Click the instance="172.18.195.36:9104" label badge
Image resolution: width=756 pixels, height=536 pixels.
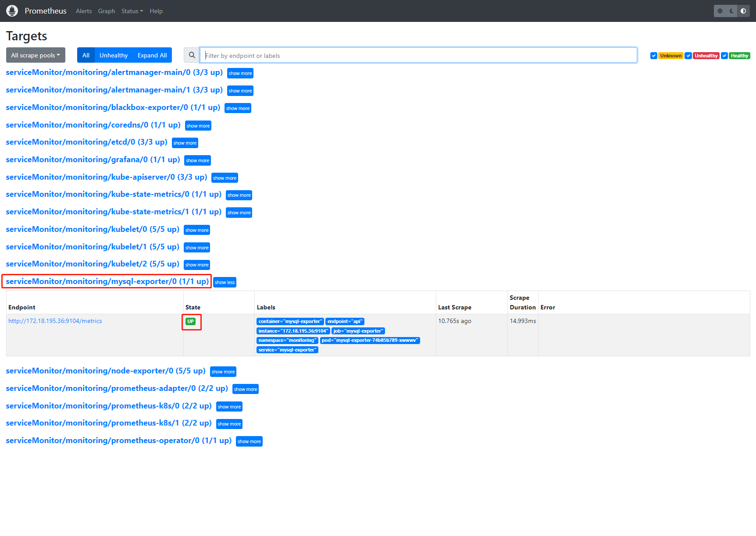(293, 331)
